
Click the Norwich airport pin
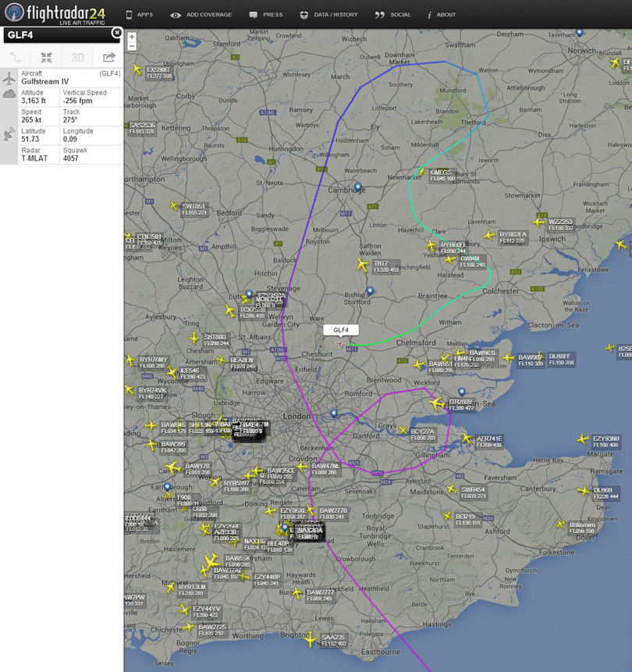(579, 32)
